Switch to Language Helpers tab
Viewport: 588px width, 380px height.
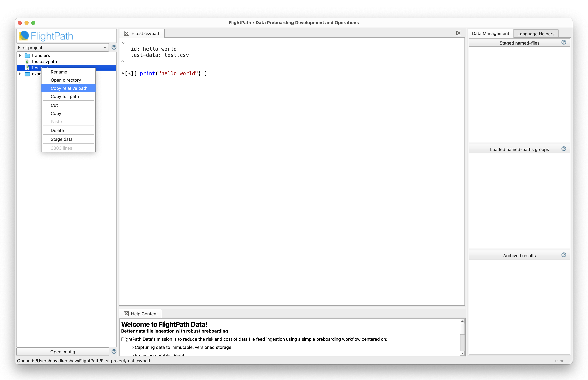(x=536, y=34)
